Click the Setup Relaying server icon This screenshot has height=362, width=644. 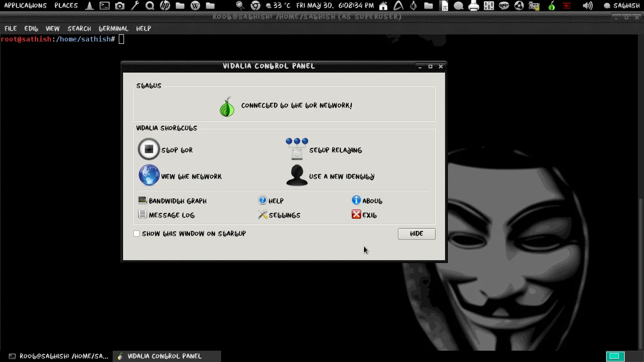click(x=297, y=149)
